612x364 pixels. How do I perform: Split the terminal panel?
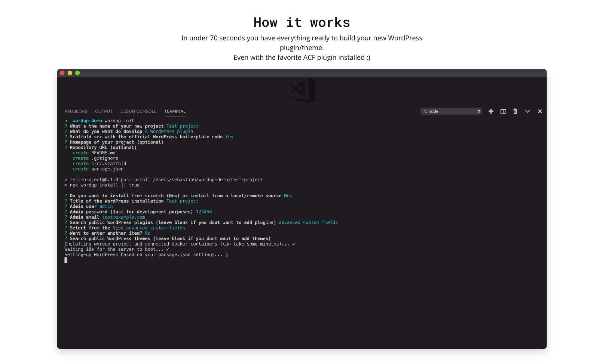coord(503,111)
